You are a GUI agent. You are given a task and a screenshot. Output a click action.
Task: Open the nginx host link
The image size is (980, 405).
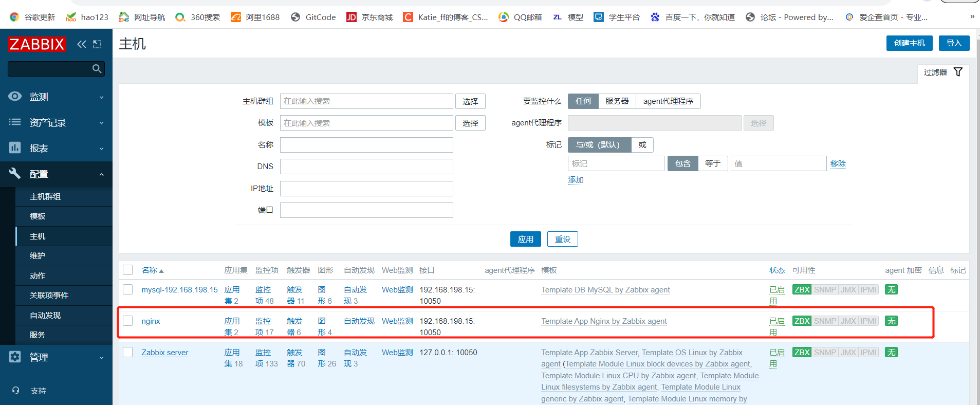tap(151, 321)
